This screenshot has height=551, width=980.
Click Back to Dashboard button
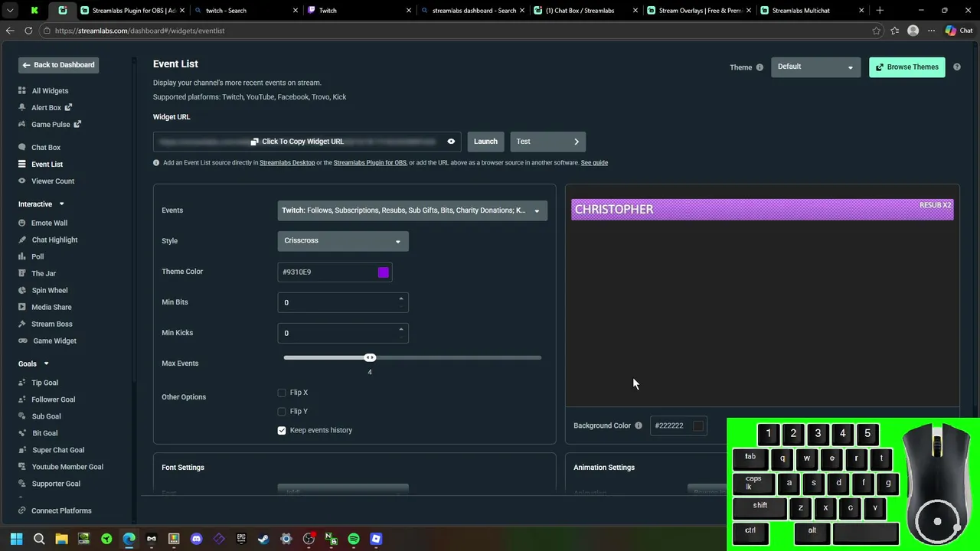pos(58,65)
